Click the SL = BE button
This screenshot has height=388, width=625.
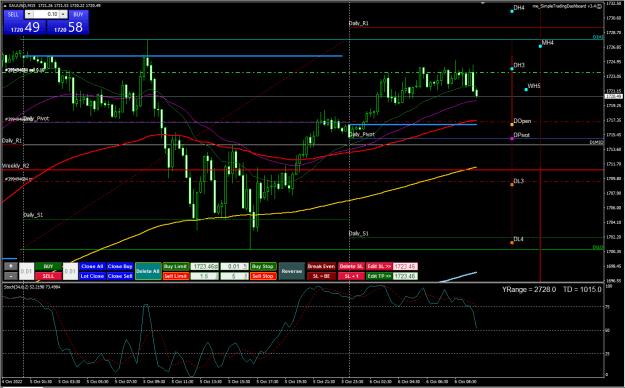point(321,276)
